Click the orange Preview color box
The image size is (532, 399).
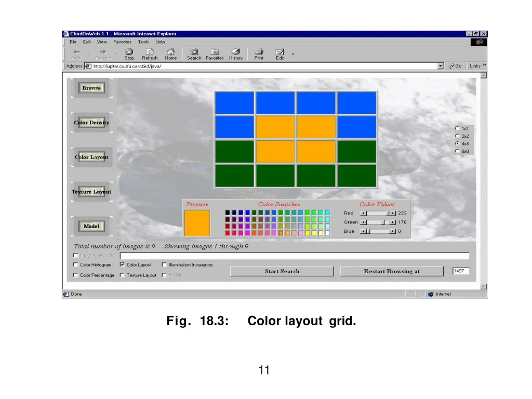click(x=197, y=223)
